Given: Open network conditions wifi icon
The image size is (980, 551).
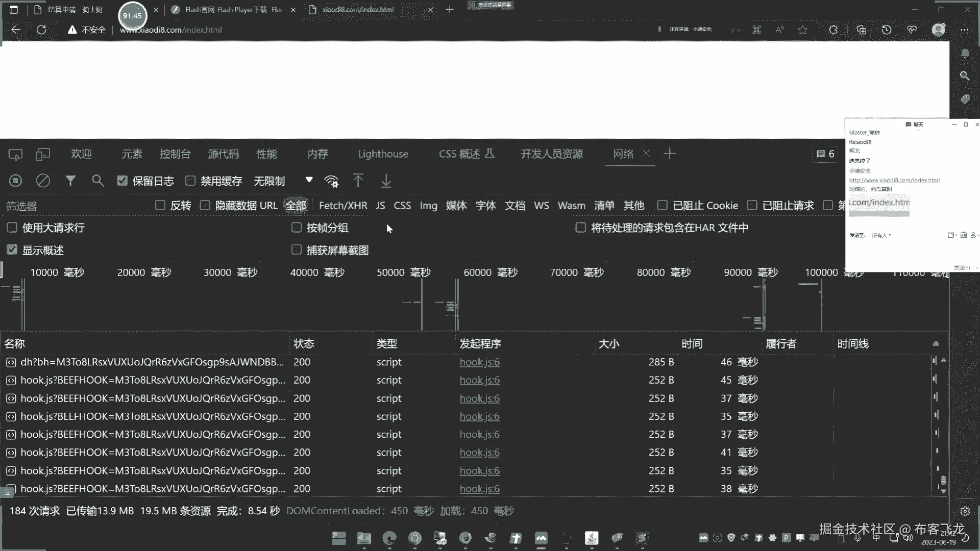Looking at the screenshot, I should (x=331, y=181).
